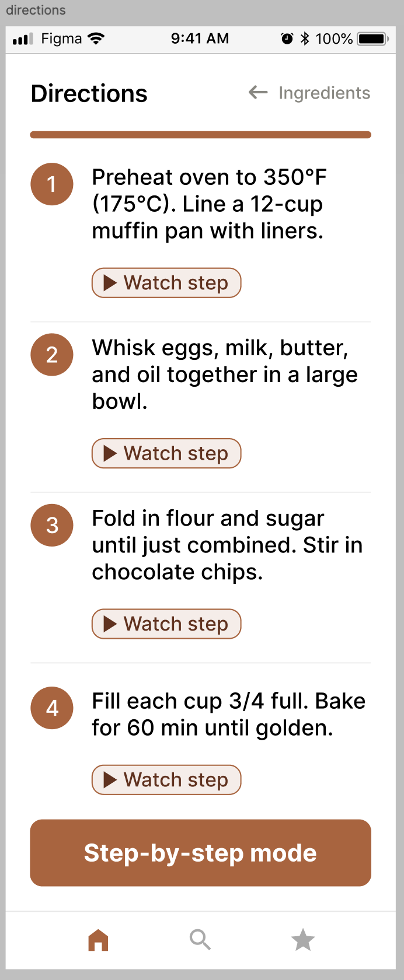Image resolution: width=404 pixels, height=980 pixels.
Task: Click the alarm clock status icon
Action: pyautogui.click(x=287, y=39)
